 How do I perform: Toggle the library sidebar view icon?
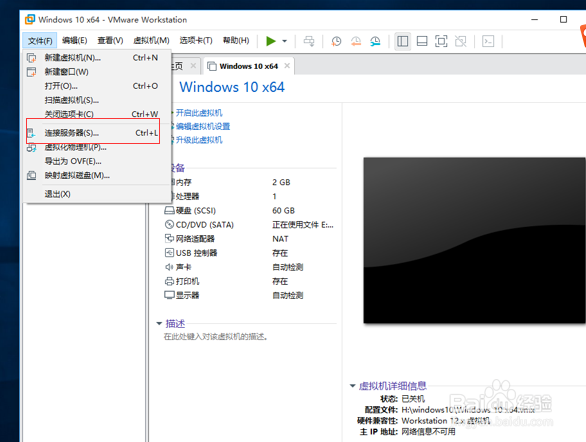[403, 41]
